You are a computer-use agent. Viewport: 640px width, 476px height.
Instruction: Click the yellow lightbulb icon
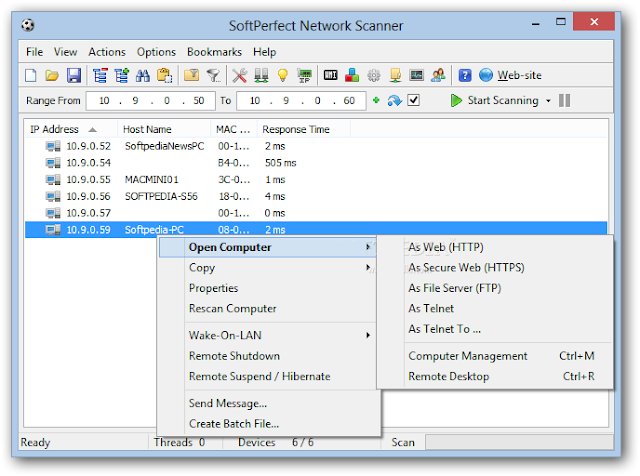[x=282, y=76]
